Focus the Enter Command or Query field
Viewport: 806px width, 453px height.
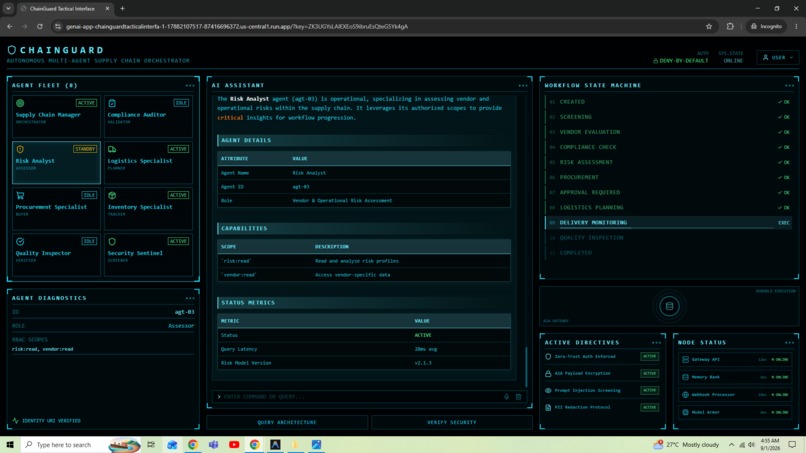[360, 396]
